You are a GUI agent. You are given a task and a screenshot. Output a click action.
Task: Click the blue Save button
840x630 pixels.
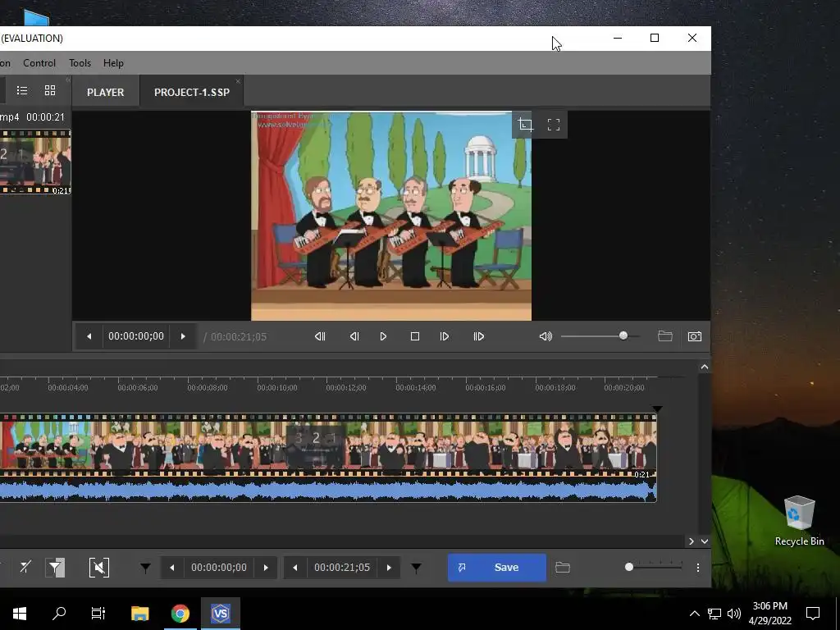496,568
